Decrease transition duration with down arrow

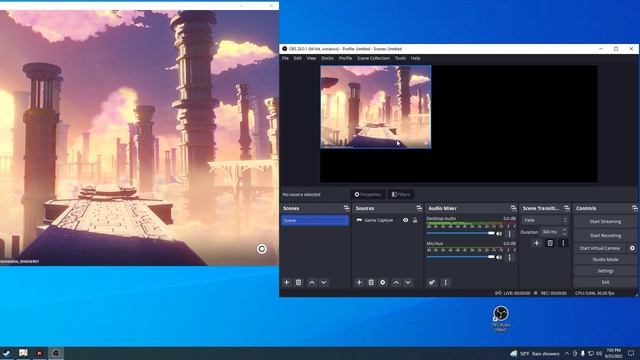(x=564, y=234)
